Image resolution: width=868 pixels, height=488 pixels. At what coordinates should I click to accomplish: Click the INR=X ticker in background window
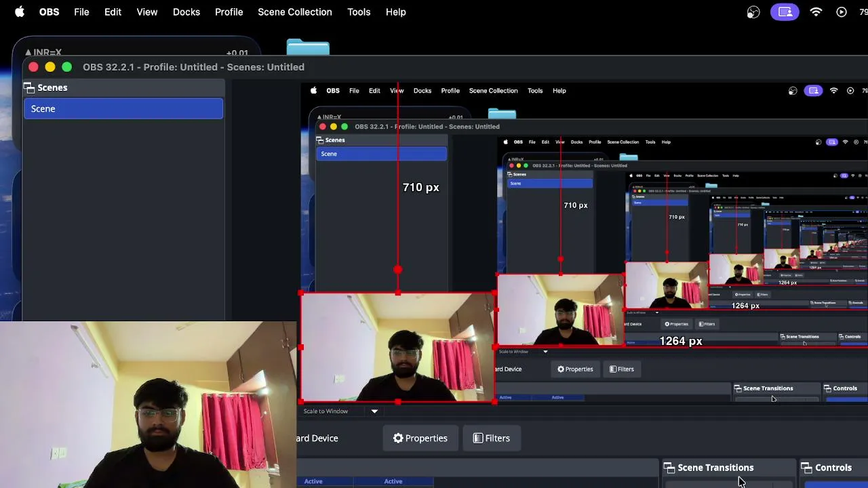coord(43,52)
